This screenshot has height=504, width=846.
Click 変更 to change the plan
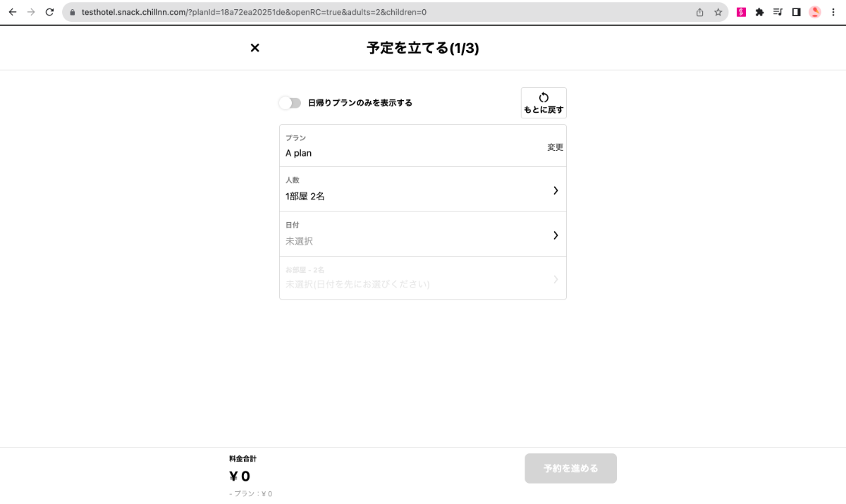tap(555, 147)
